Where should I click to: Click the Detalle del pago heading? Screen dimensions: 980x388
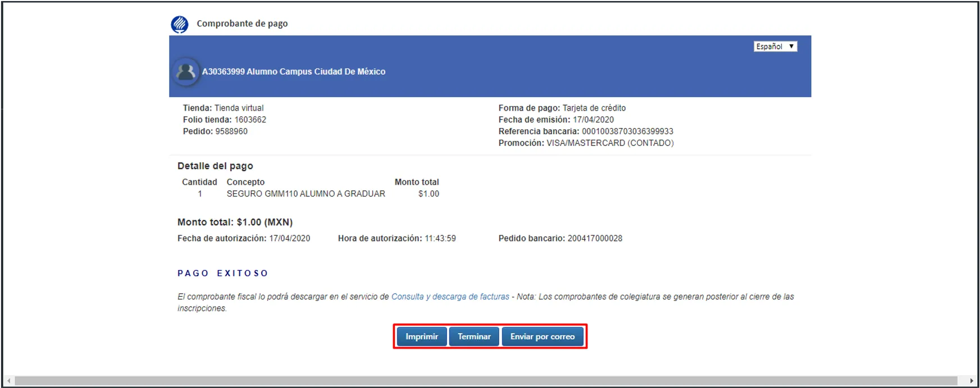(215, 166)
